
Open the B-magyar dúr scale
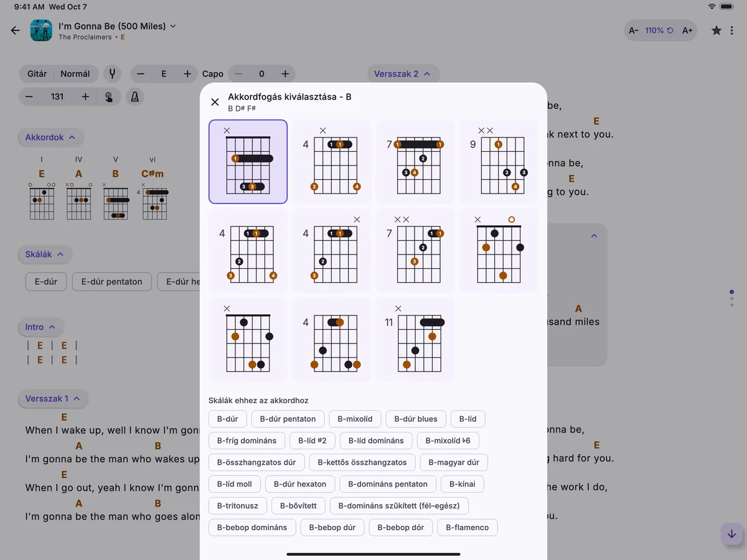[454, 462]
